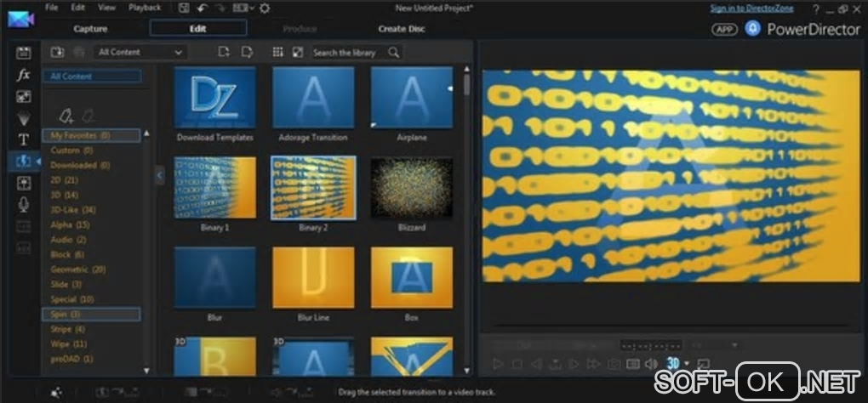
Task: Select the Blur Line transition thumbnail
Action: (x=313, y=277)
